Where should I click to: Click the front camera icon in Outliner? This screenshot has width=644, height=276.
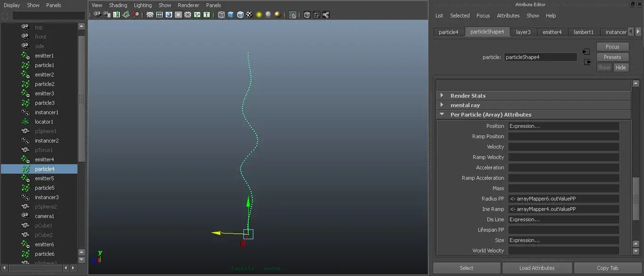[x=25, y=37]
